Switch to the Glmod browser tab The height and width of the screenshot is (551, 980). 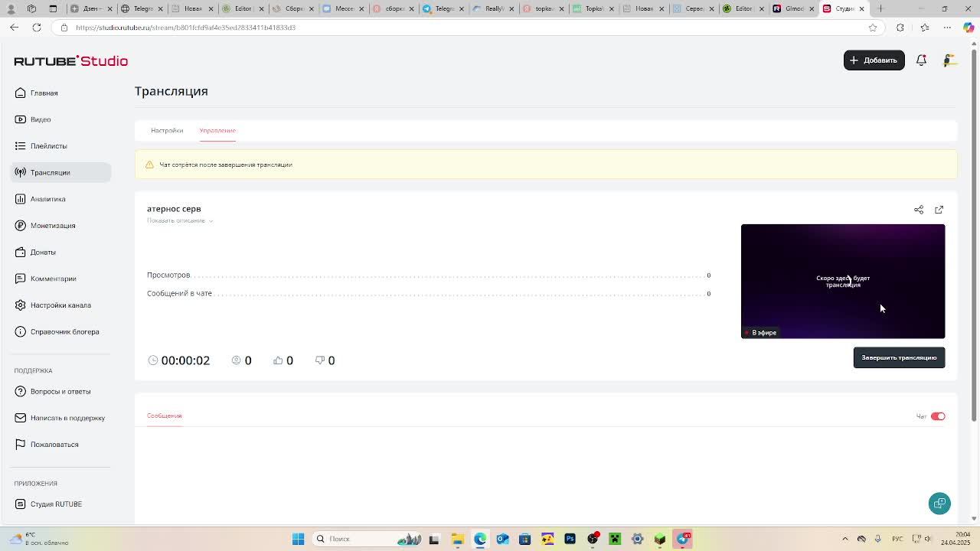pyautogui.click(x=794, y=8)
